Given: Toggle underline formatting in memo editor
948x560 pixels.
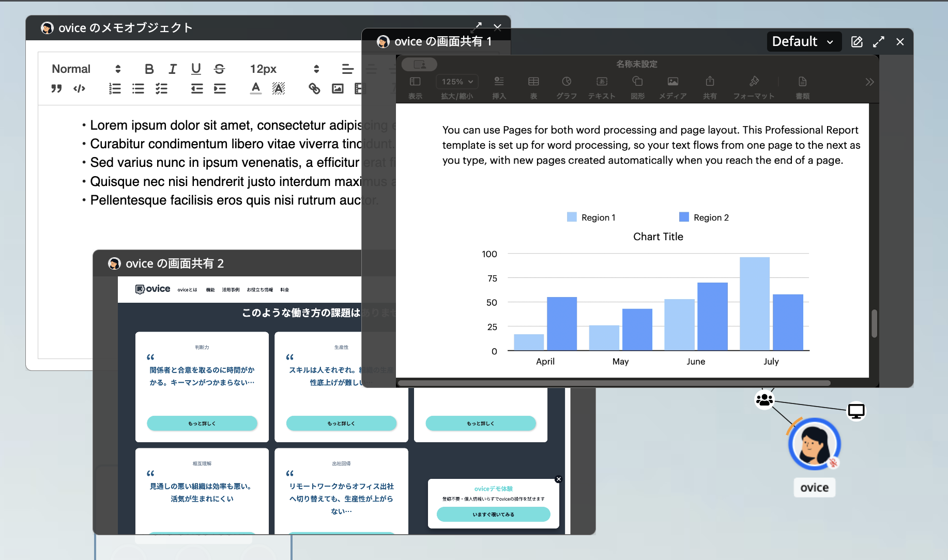Looking at the screenshot, I should point(196,69).
